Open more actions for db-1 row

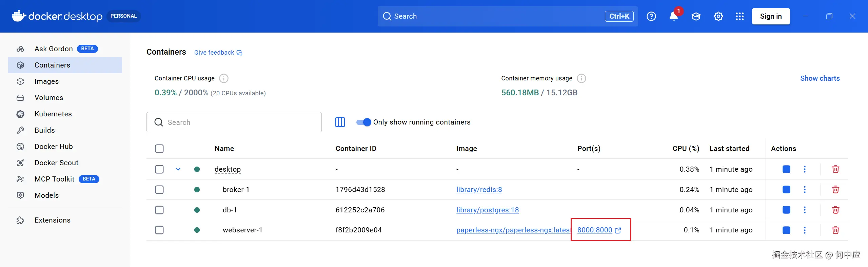(x=805, y=210)
